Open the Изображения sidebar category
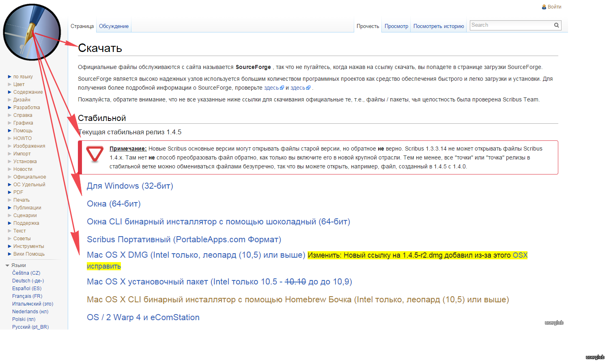This screenshot has width=609, height=364. (x=29, y=146)
